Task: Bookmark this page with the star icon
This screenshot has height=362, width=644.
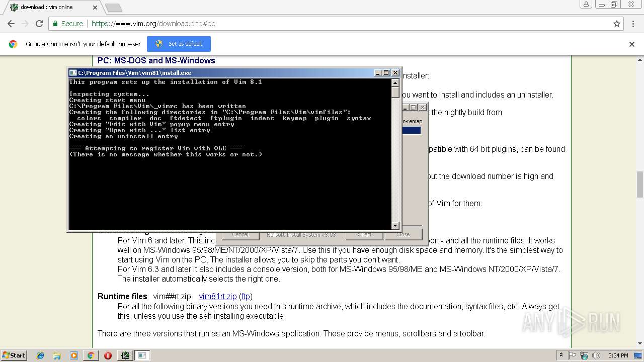Action: [617, 24]
